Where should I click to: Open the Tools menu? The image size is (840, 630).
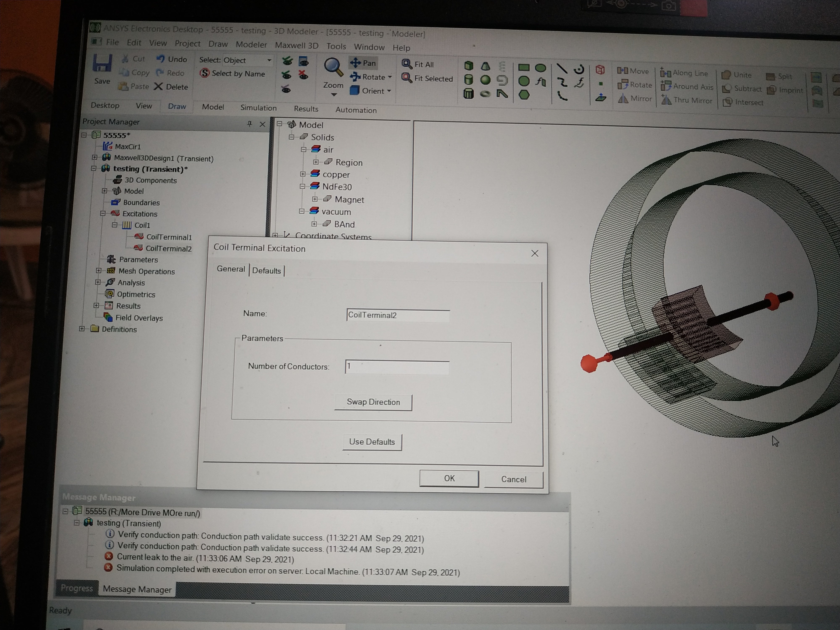pos(336,46)
